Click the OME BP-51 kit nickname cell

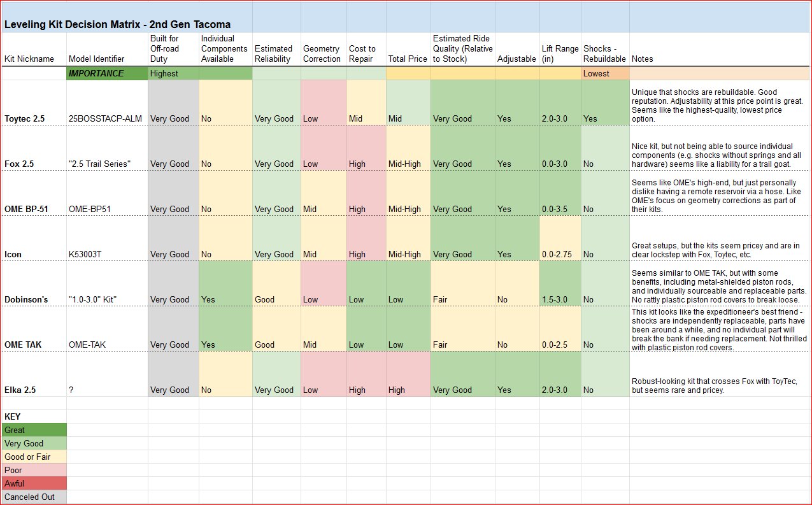click(34, 193)
